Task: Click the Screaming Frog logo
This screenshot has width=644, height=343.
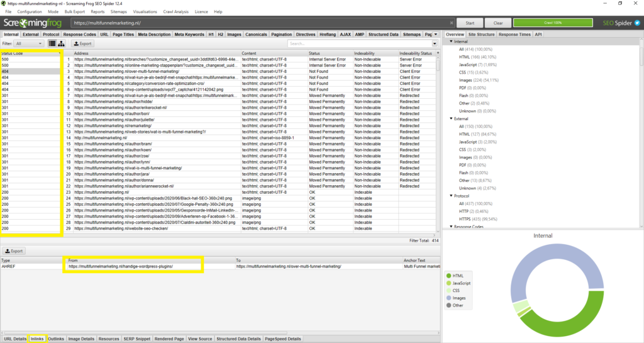Action: click(x=33, y=23)
